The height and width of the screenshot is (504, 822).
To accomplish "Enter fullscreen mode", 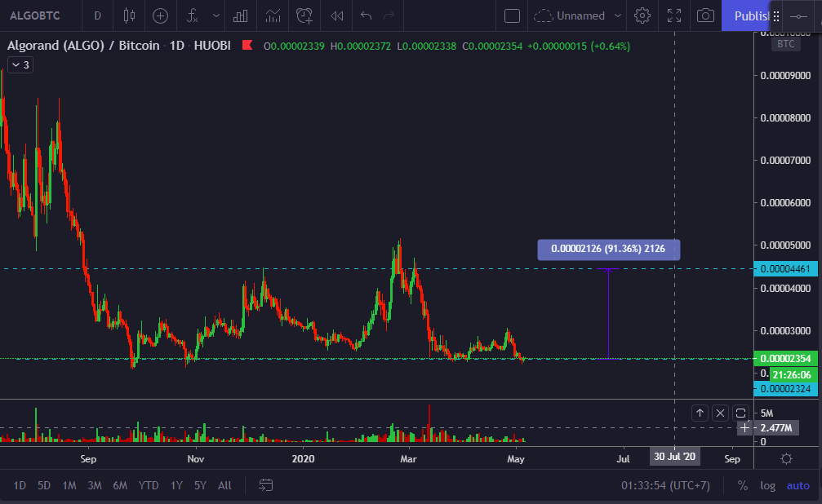I will [673, 15].
